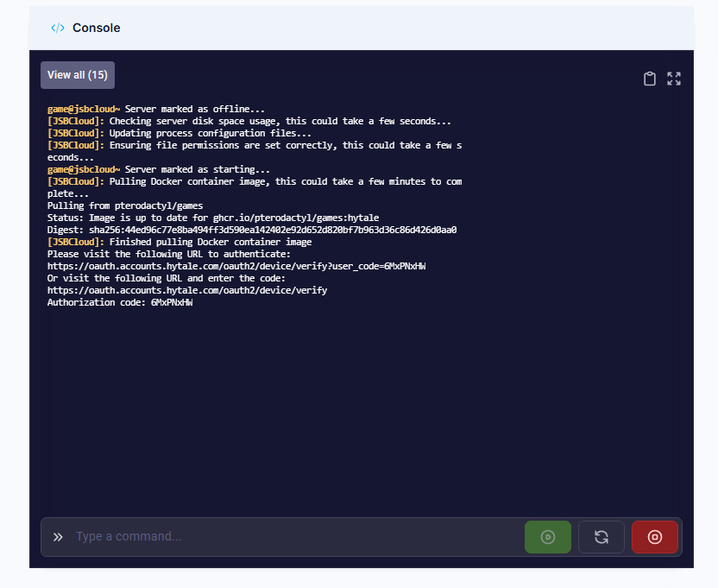Click the Server marked as offline line
This screenshot has width=718, height=588.
pyautogui.click(x=156, y=110)
